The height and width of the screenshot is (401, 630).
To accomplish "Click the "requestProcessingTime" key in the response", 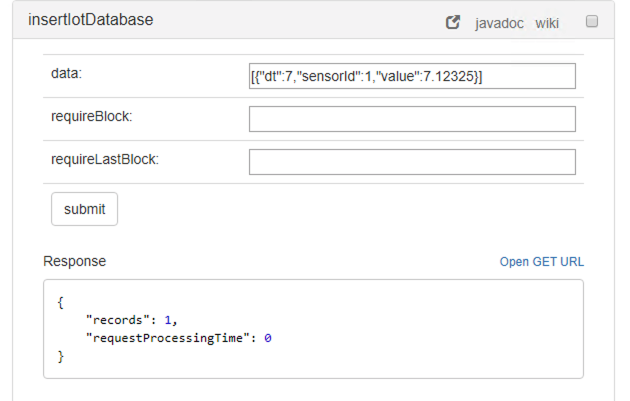I will [168, 338].
